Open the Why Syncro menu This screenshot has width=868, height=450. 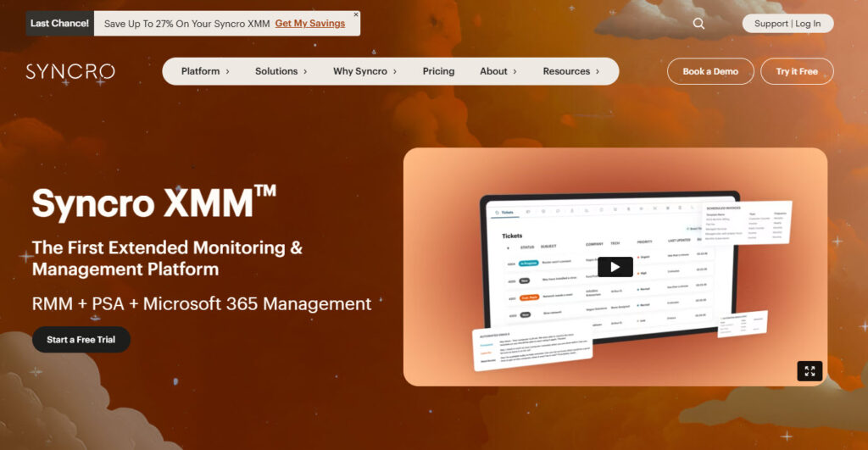364,71
